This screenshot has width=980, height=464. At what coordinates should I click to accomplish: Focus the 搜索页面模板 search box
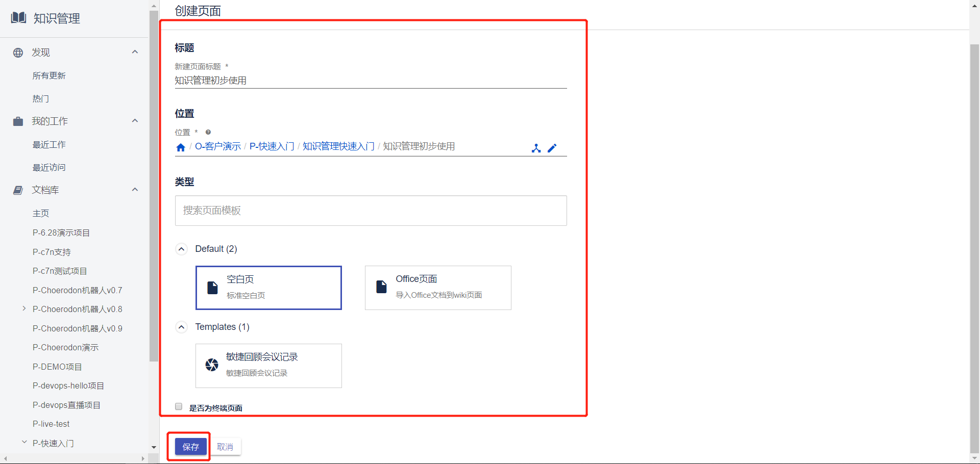[x=371, y=211]
